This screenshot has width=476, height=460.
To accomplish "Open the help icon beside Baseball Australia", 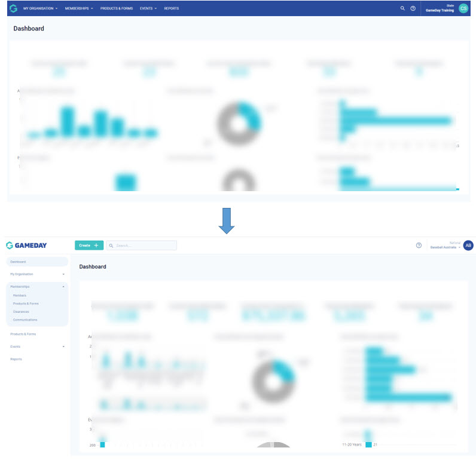I will tap(419, 246).
